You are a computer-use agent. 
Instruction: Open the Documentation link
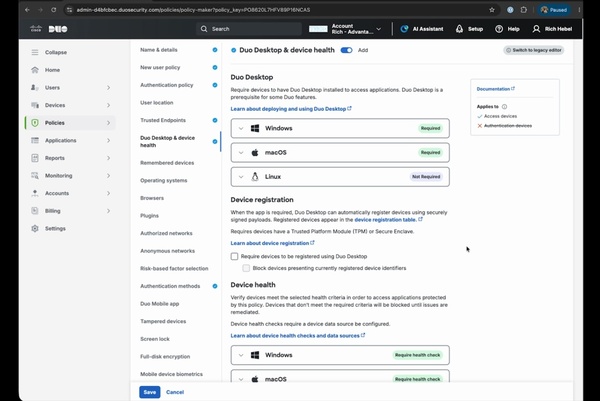[x=496, y=89]
